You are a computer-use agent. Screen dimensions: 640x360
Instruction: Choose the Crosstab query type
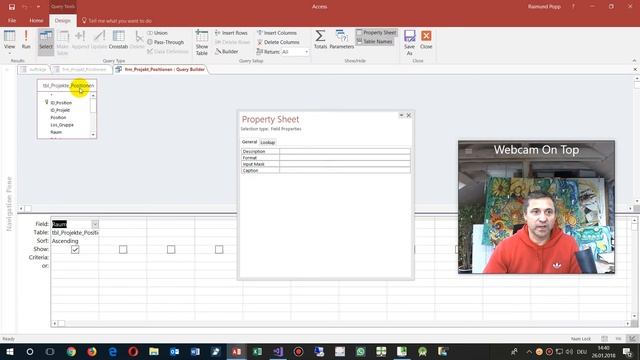pyautogui.click(x=118, y=40)
